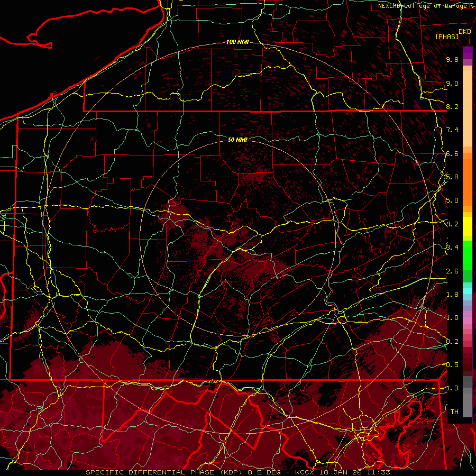The height and width of the screenshot is (476, 476).
Task: Select the 9.8 value on color scale
Action: click(452, 59)
